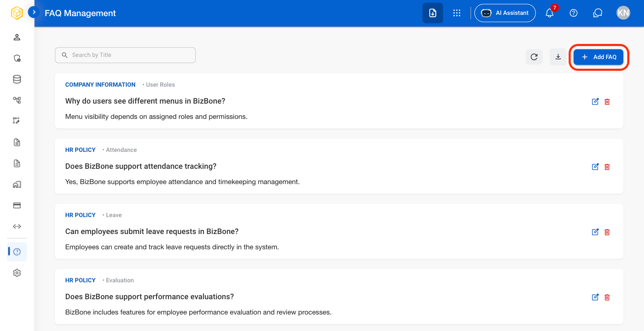Viewport: 644px width, 331px height.
Task: Click the Attendance subcategory text
Action: [x=121, y=150]
